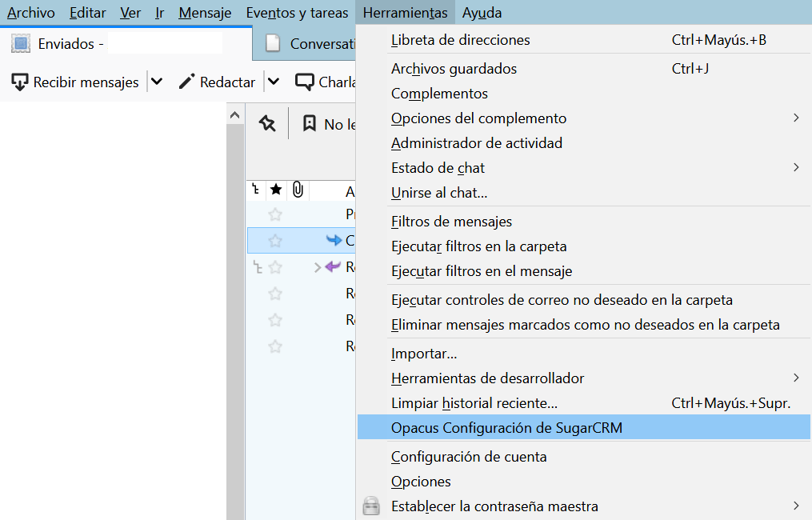Click the Recibir mensajes download icon

[x=20, y=82]
